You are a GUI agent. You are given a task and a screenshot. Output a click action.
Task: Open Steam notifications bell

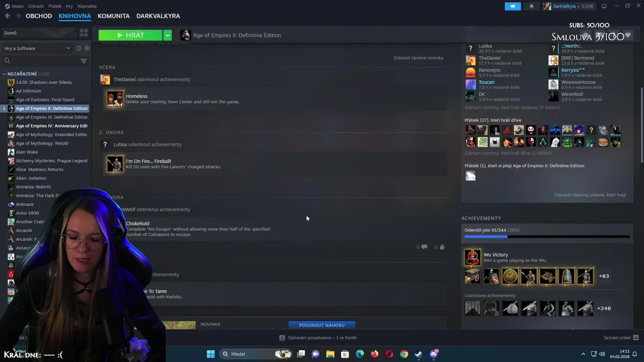pyautogui.click(x=531, y=6)
